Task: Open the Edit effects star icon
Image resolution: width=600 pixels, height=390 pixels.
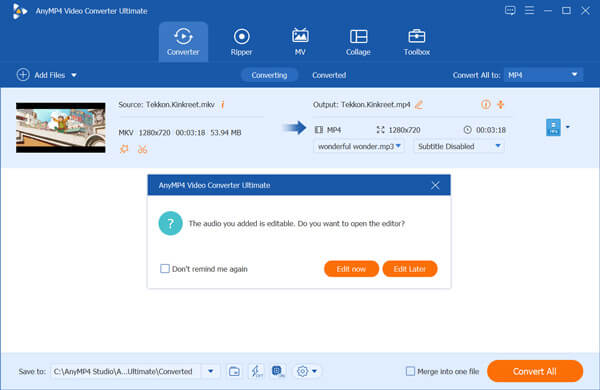Action: click(x=124, y=149)
